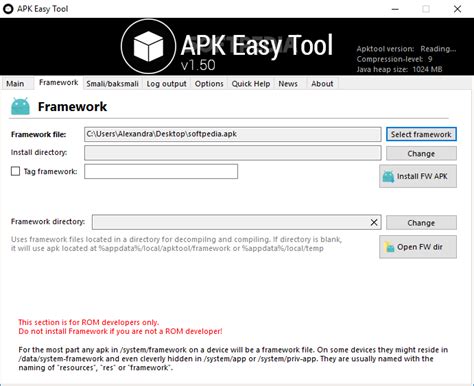View the About tab
This screenshot has height=386, width=474.
coord(322,84)
